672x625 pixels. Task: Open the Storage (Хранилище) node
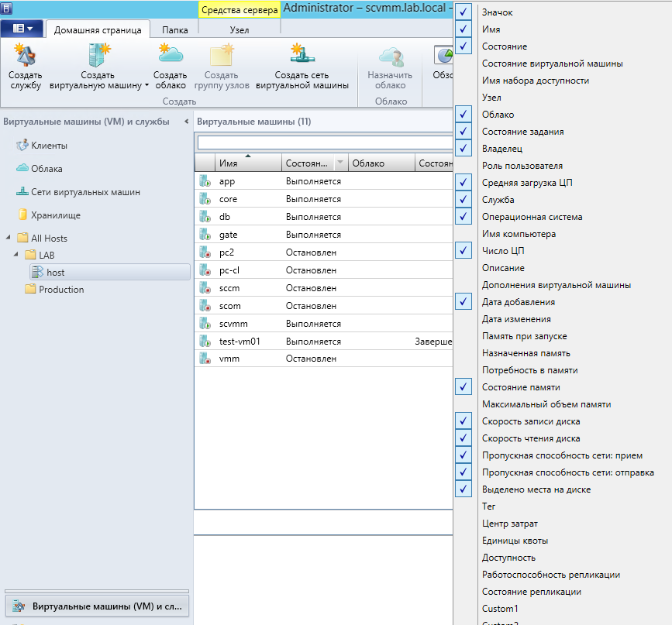pos(55,215)
